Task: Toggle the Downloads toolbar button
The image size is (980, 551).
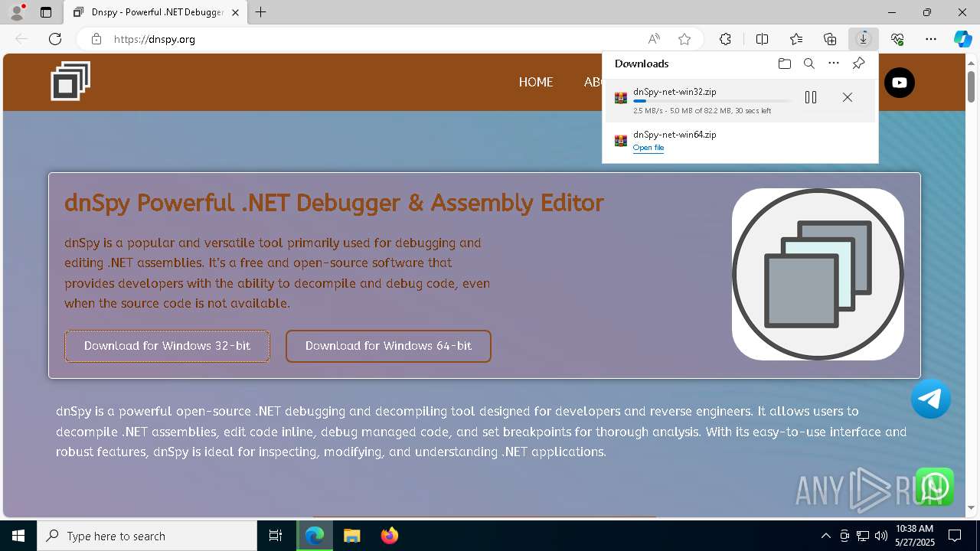Action: click(864, 39)
